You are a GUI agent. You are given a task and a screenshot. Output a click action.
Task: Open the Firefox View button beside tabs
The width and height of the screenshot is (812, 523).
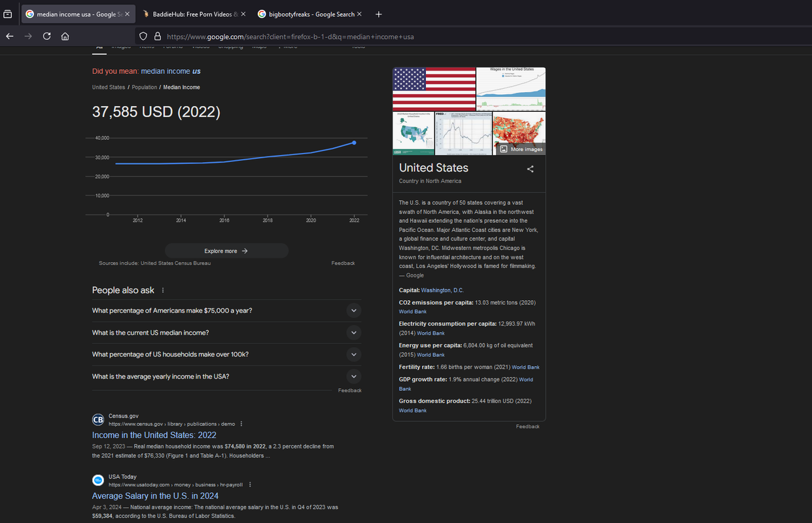click(8, 14)
